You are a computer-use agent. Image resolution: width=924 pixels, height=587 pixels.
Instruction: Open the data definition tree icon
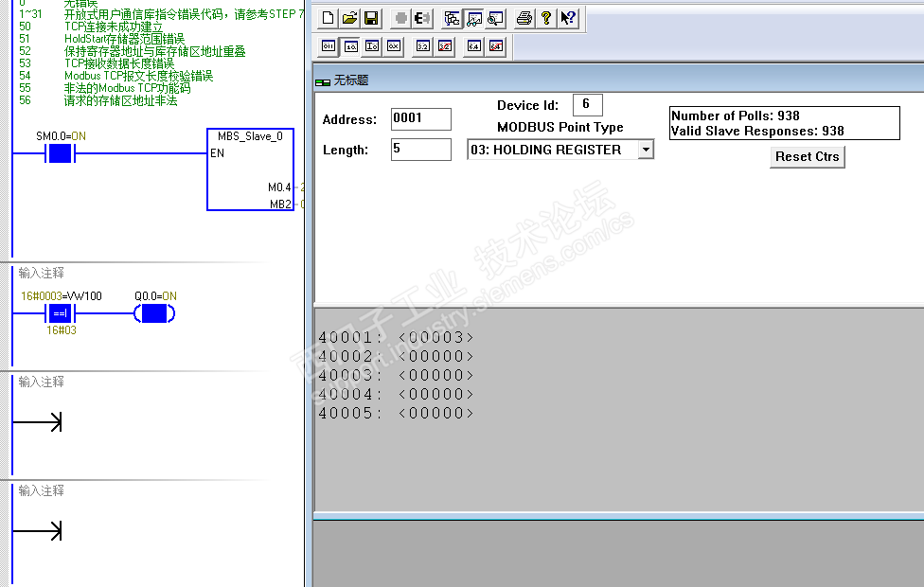click(x=452, y=18)
